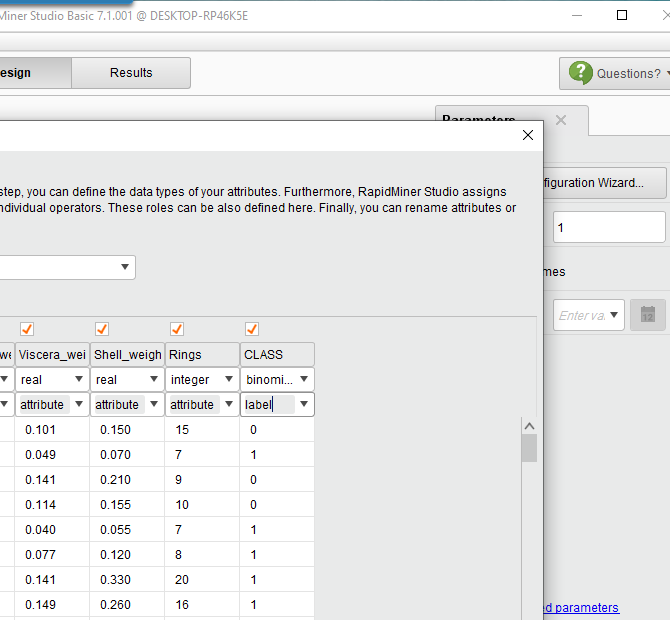The image size is (670, 620).
Task: Uncheck the Viscera_wei column checkbox
Action: pos(27,329)
